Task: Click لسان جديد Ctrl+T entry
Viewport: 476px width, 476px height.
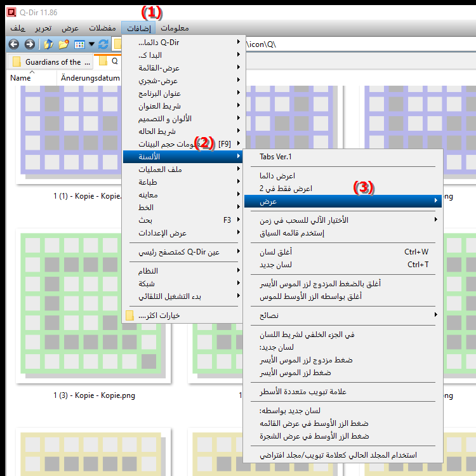Action: tap(343, 265)
